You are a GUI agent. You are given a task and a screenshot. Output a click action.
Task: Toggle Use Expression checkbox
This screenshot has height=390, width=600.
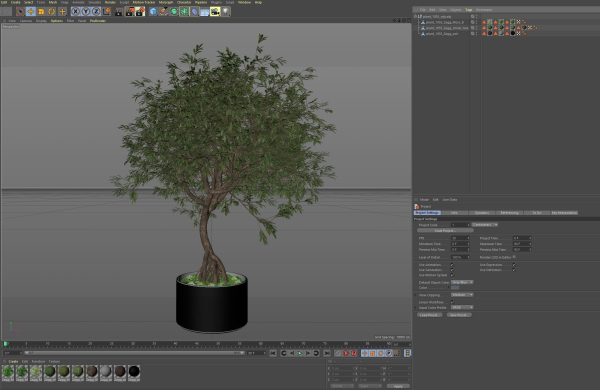pyautogui.click(x=514, y=265)
